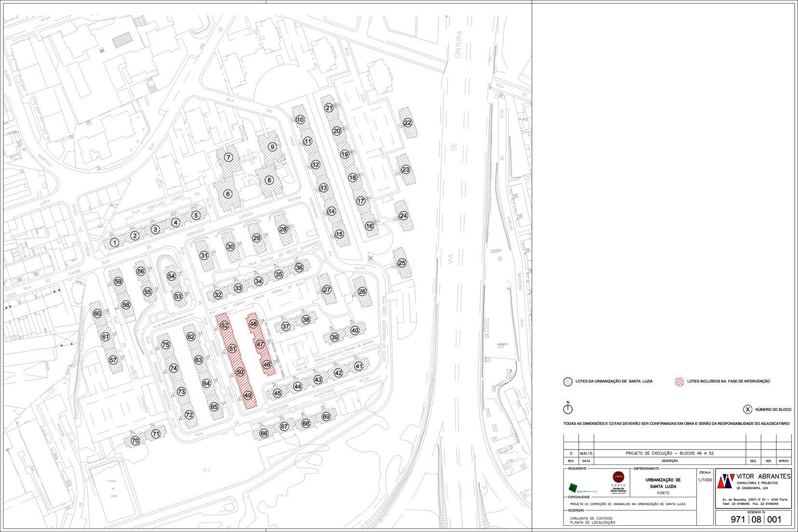Click the circled X block number symbol

(x=747, y=409)
